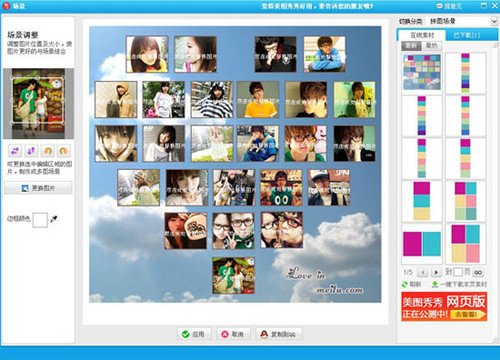
Task: Select collage photo of girl in white dress on grass
Action: [x=212, y=144]
